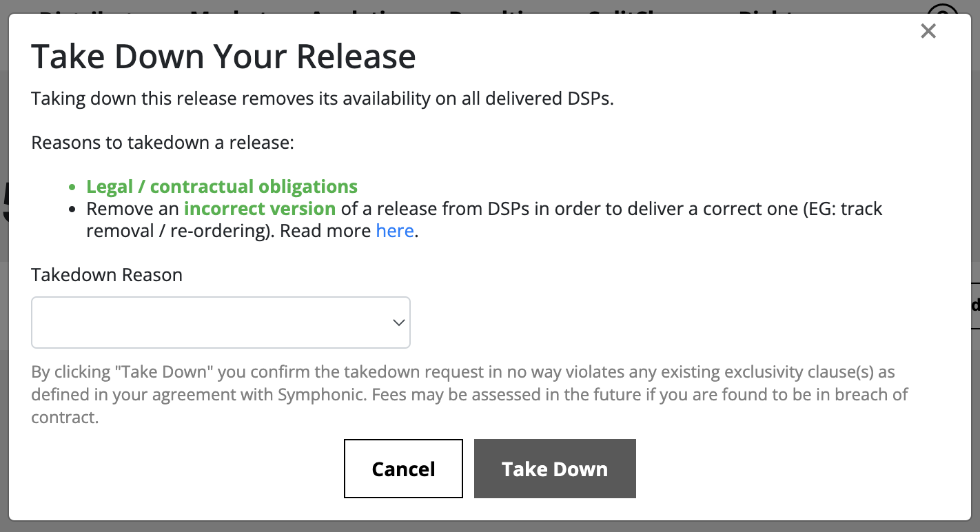The height and width of the screenshot is (532, 980).
Task: Click the 'Take Down Your Release' heading
Action: tap(223, 57)
